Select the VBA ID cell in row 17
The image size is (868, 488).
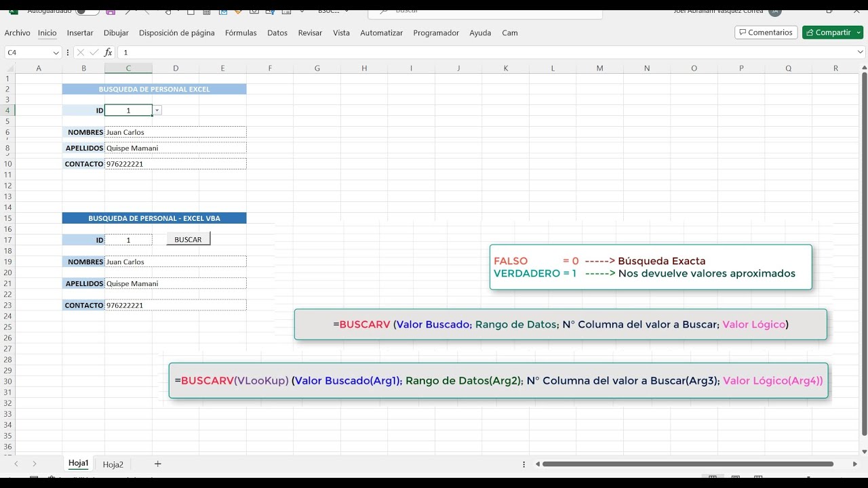(x=128, y=240)
